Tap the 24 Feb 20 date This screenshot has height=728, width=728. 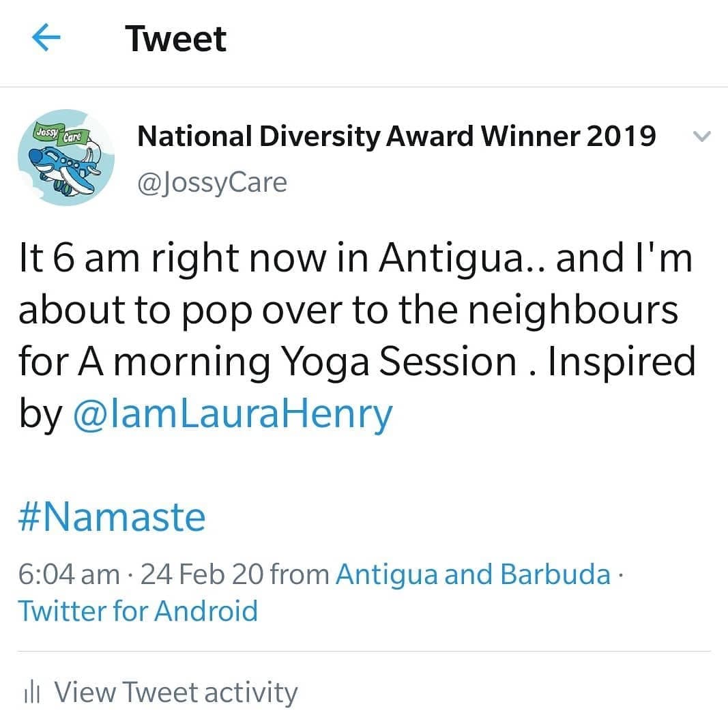(x=201, y=574)
